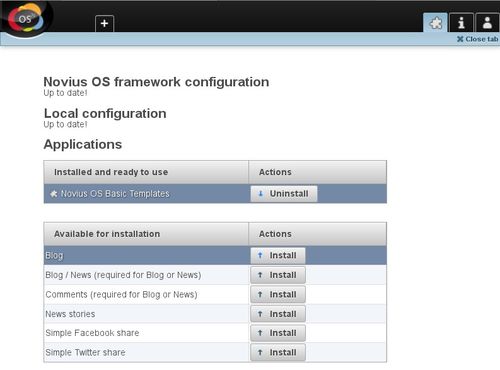500x370 pixels.
Task: Click the home icon beside Basic Templates
Action: (x=54, y=193)
